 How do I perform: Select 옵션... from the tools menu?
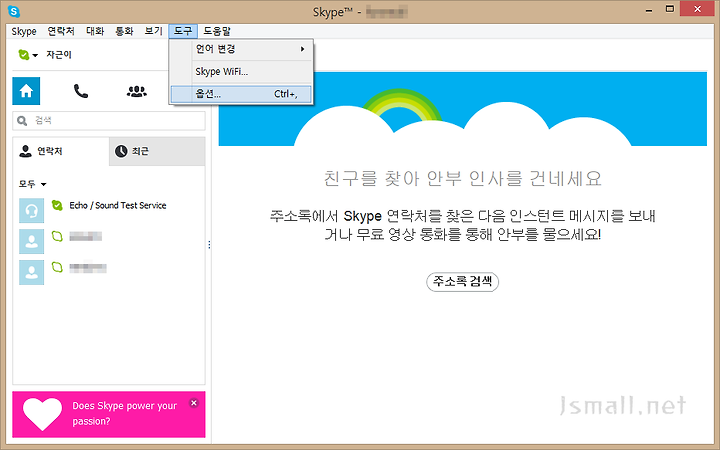tap(242, 94)
